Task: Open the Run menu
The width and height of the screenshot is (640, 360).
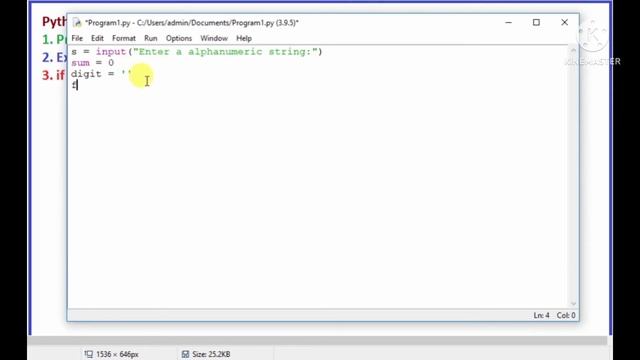Action: click(x=151, y=38)
